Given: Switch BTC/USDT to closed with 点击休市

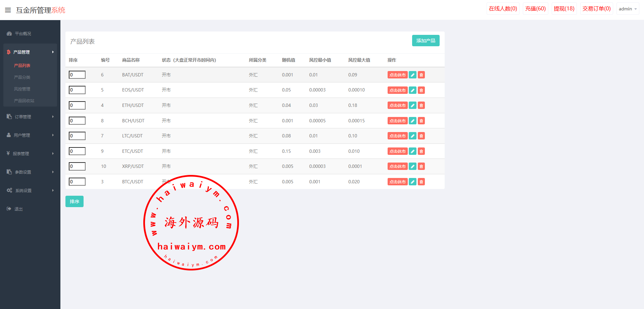Looking at the screenshot, I should pyautogui.click(x=397, y=182).
